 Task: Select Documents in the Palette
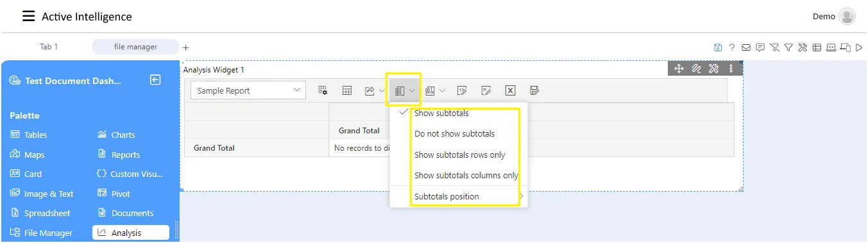[x=126, y=213]
